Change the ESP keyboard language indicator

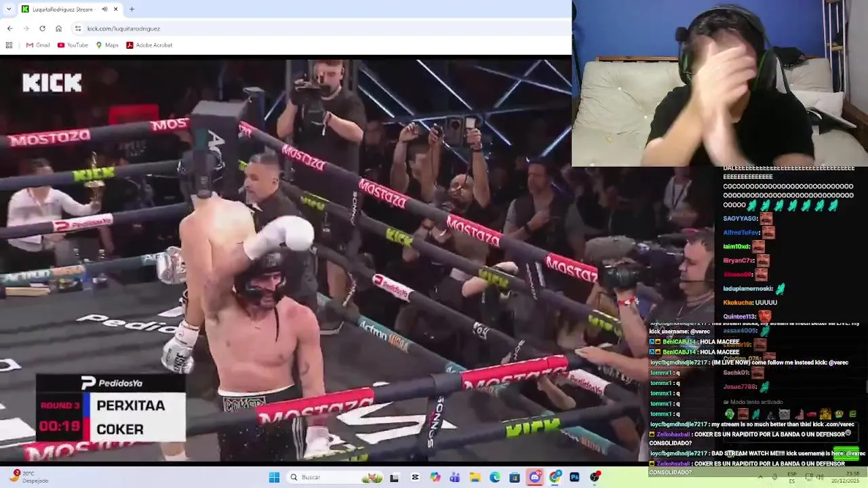pyautogui.click(x=792, y=477)
